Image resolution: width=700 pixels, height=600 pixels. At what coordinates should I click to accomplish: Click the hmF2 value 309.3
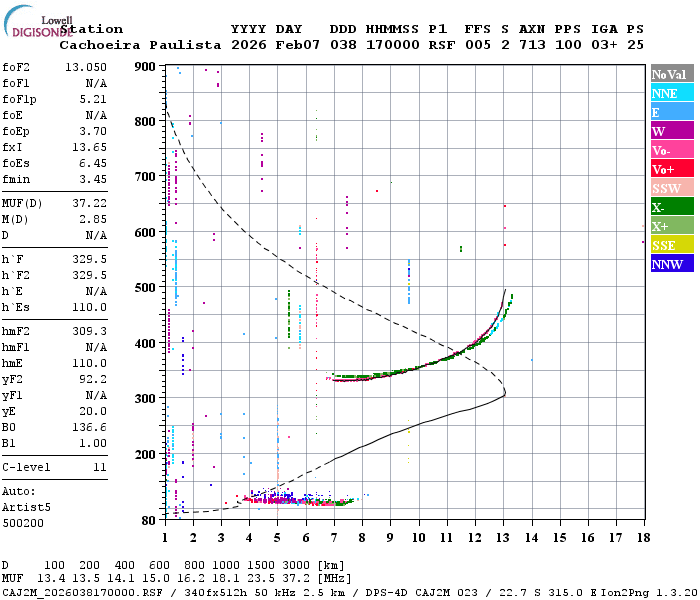click(89, 331)
